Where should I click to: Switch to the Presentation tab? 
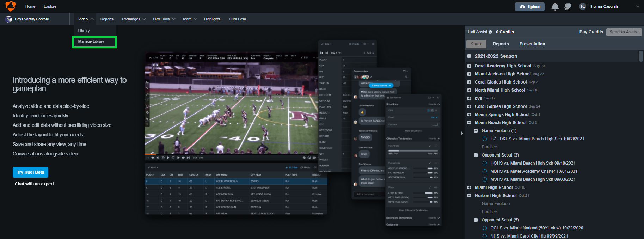[532, 44]
